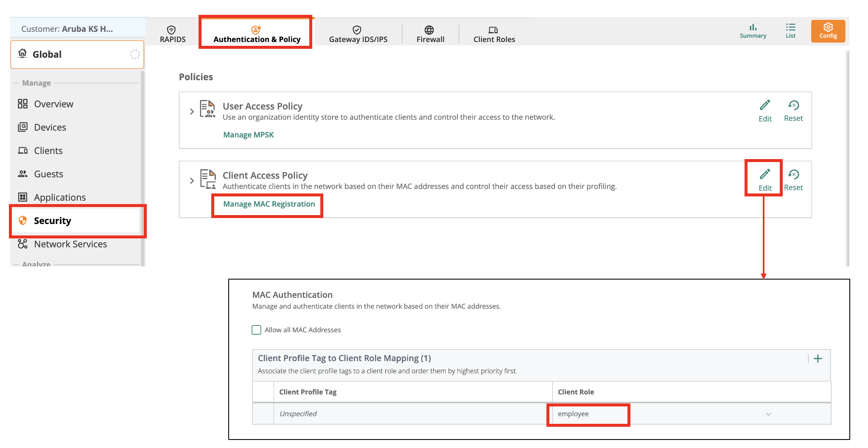Expand the User Access Policy section

(192, 112)
